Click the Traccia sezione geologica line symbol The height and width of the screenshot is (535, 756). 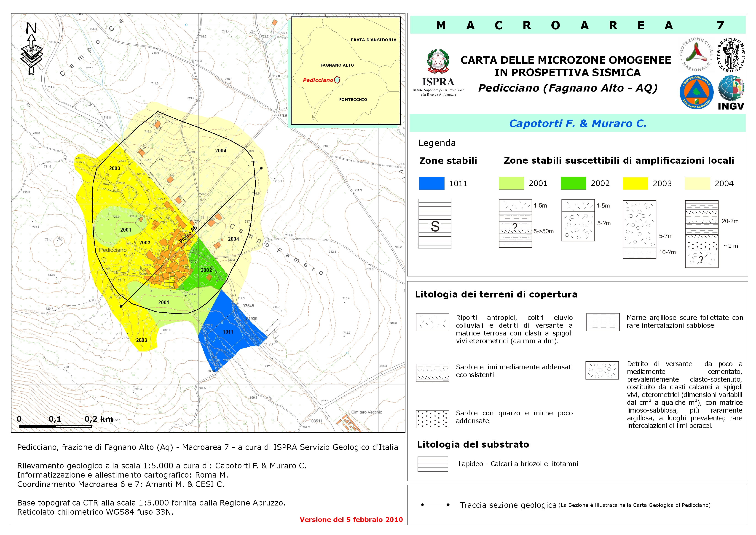pyautogui.click(x=435, y=505)
